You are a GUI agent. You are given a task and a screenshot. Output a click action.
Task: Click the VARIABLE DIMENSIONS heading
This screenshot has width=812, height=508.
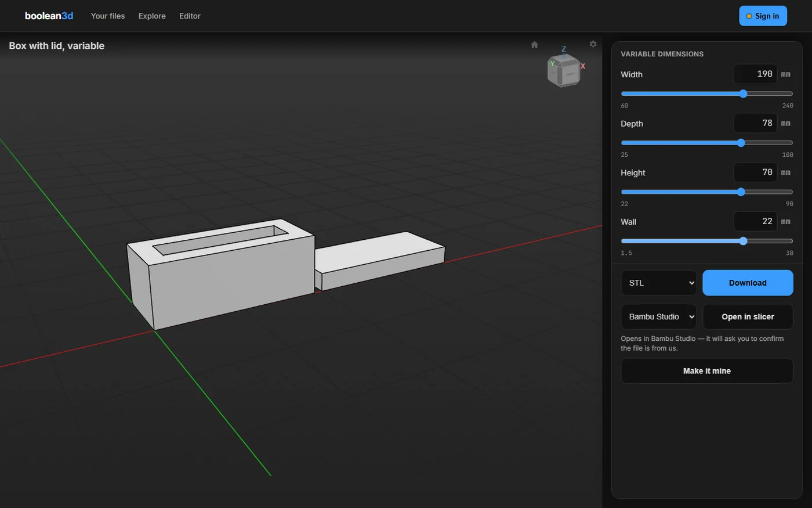point(662,54)
